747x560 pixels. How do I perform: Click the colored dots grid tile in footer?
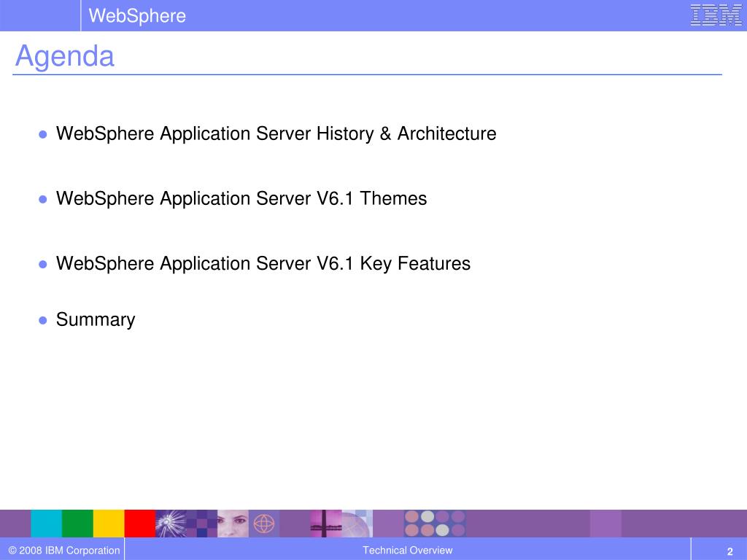point(435,523)
